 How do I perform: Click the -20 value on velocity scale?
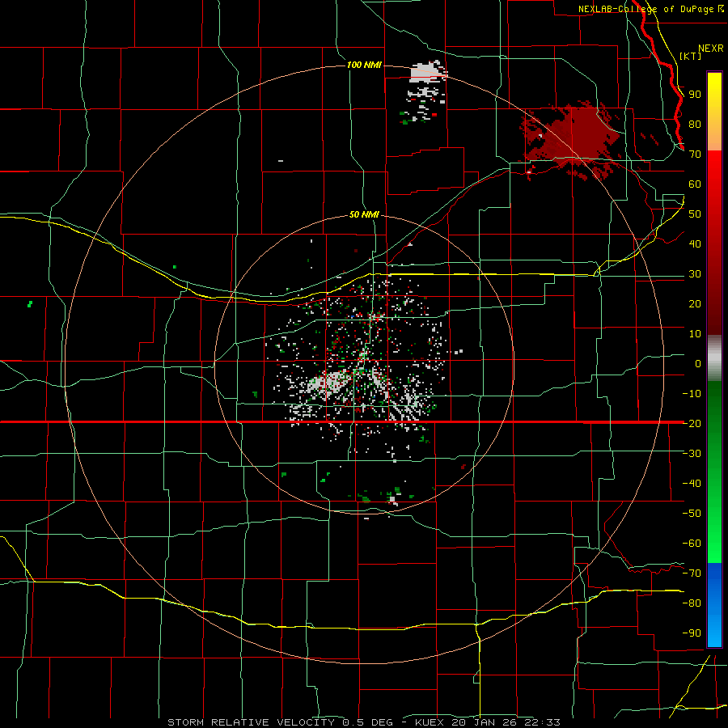[x=692, y=423]
